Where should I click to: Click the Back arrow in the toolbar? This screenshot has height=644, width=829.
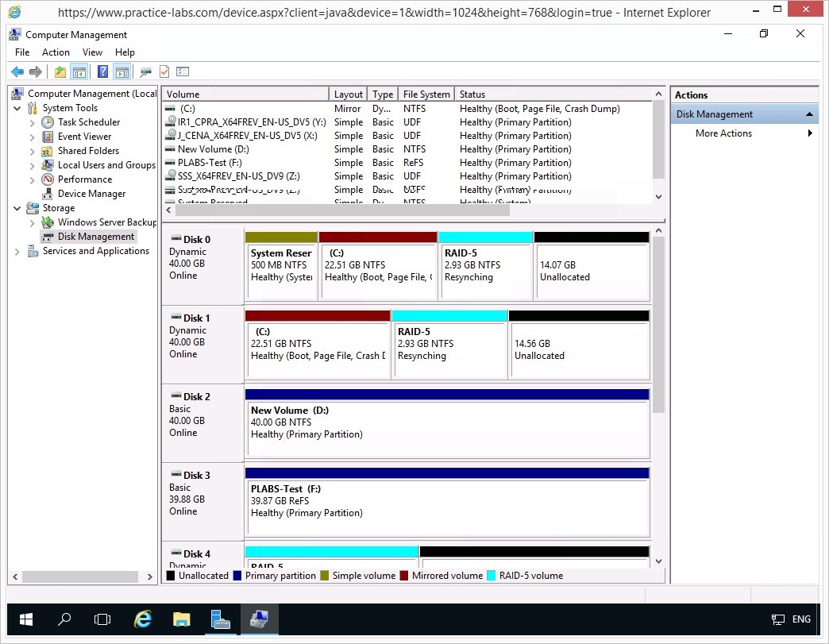pyautogui.click(x=17, y=72)
